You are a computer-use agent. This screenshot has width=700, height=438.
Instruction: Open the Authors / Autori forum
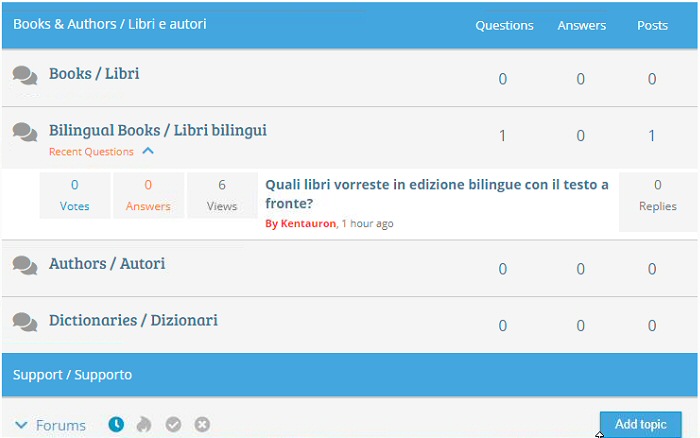pos(107,263)
